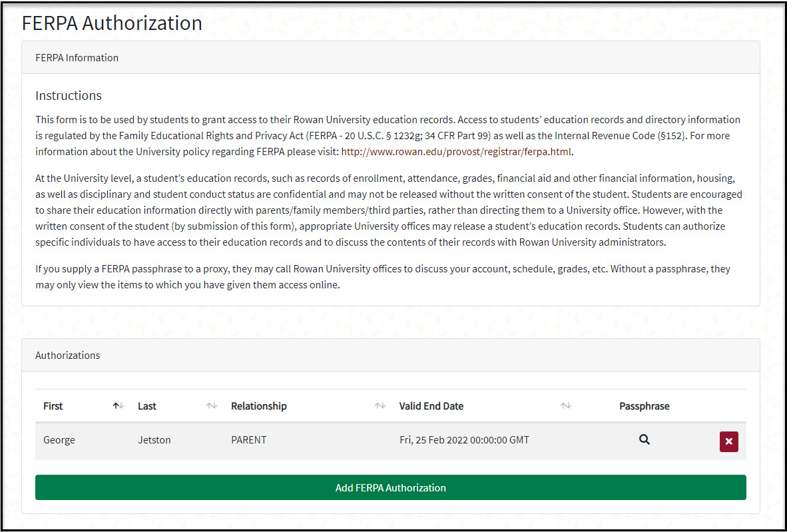Select the Last column header label
Image resolution: width=787 pixels, height=532 pixels.
(147, 405)
